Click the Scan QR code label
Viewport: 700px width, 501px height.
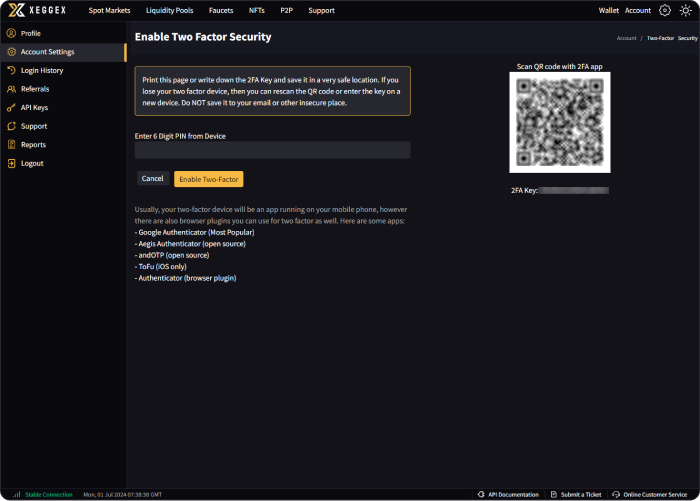point(559,67)
